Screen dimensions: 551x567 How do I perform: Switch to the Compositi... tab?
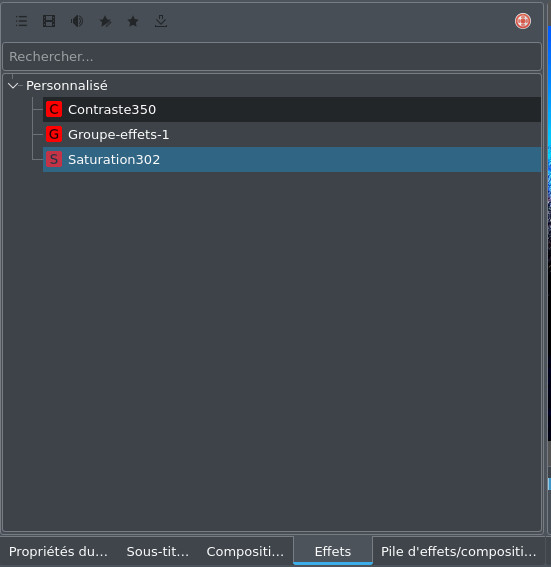245,551
